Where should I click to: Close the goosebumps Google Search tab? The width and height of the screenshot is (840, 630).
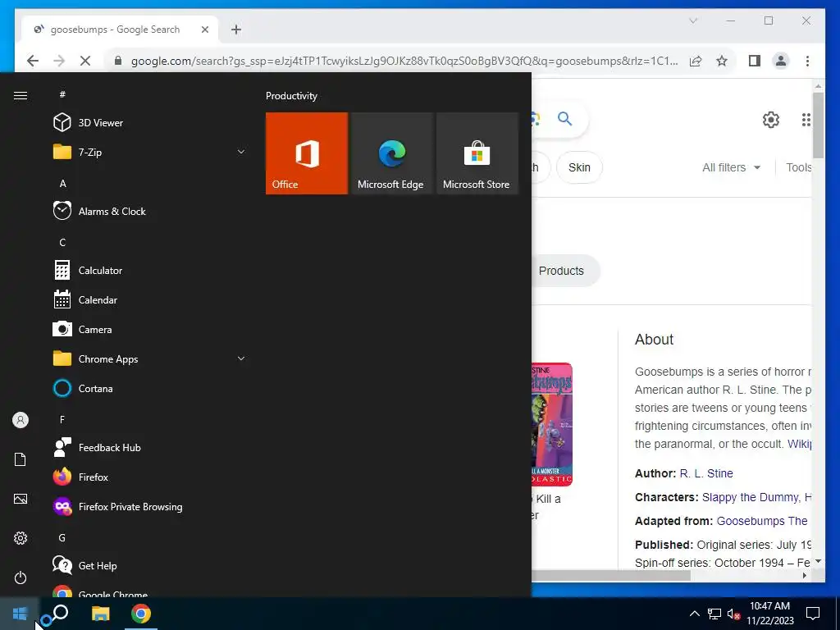pos(204,30)
